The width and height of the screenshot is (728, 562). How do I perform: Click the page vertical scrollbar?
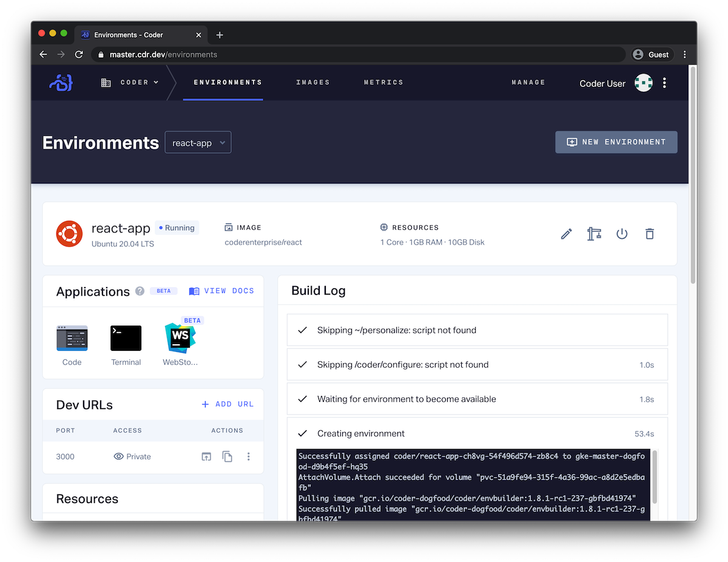click(693, 175)
